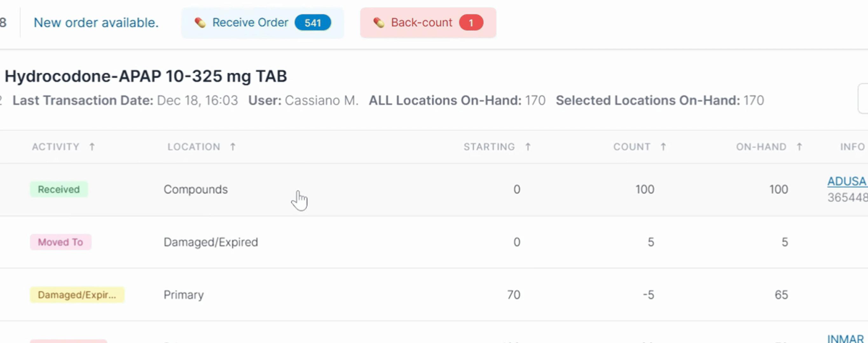Screen dimensions: 868x343
Task: Click the pill icon in Receive Order
Action: coord(200,23)
